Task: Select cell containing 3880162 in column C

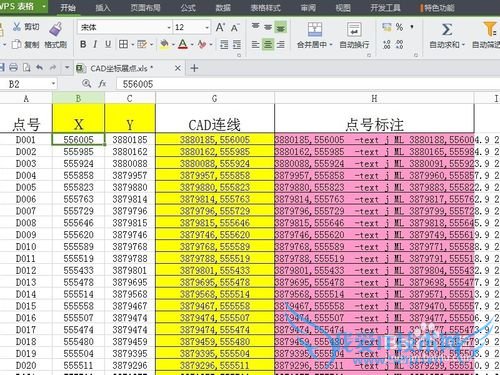Action: tap(130, 152)
